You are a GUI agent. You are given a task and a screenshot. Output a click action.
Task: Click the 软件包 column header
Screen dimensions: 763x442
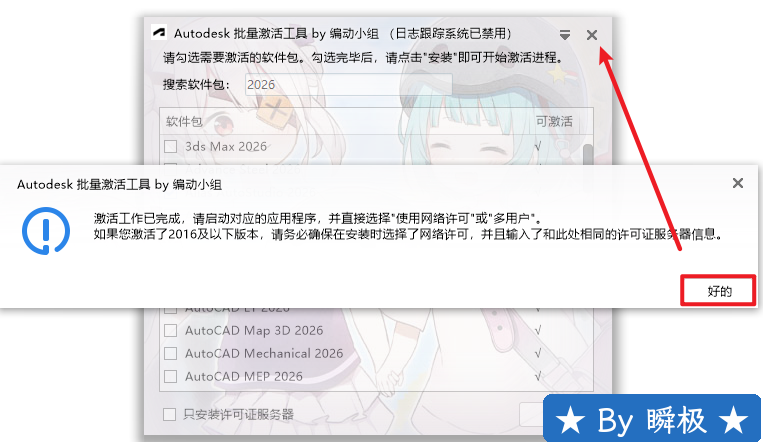point(184,121)
